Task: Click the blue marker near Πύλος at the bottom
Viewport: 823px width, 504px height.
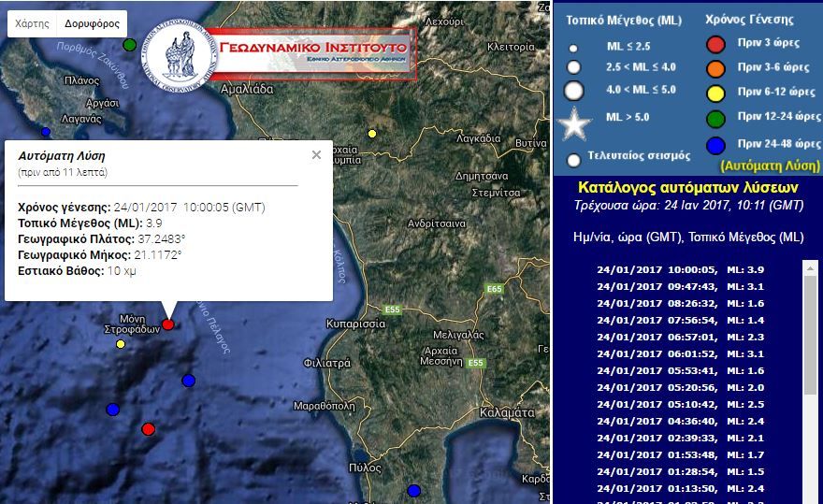Action: 414,490
